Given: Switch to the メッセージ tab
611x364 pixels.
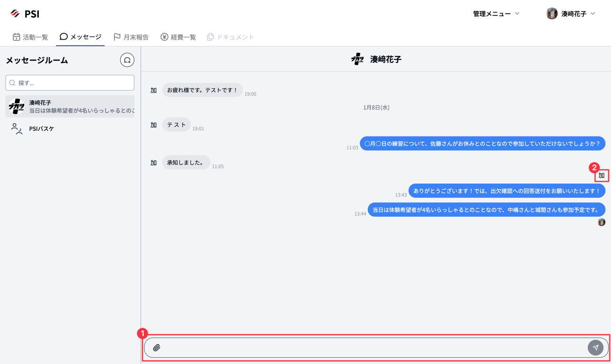Looking at the screenshot, I should coord(81,37).
